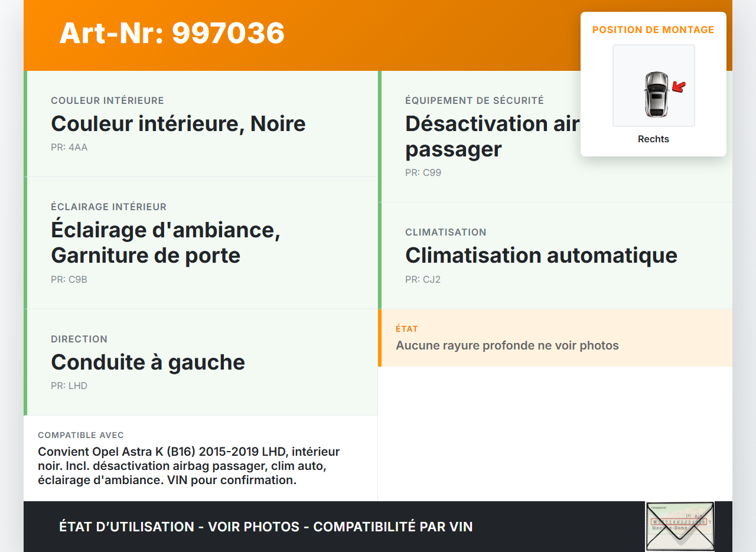Screen dimensions: 756x552
Task: Click the Rechts caption under the car
Action: pyautogui.click(x=653, y=139)
